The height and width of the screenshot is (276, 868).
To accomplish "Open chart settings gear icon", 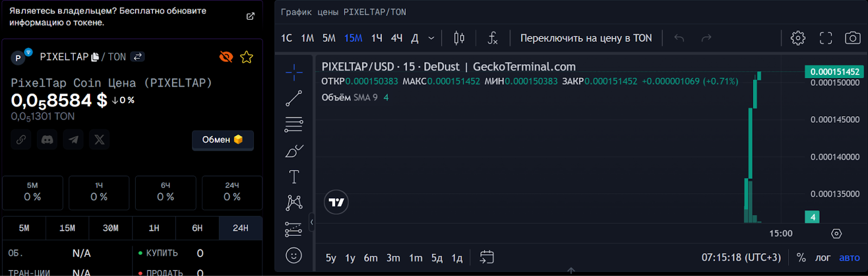I will (798, 38).
